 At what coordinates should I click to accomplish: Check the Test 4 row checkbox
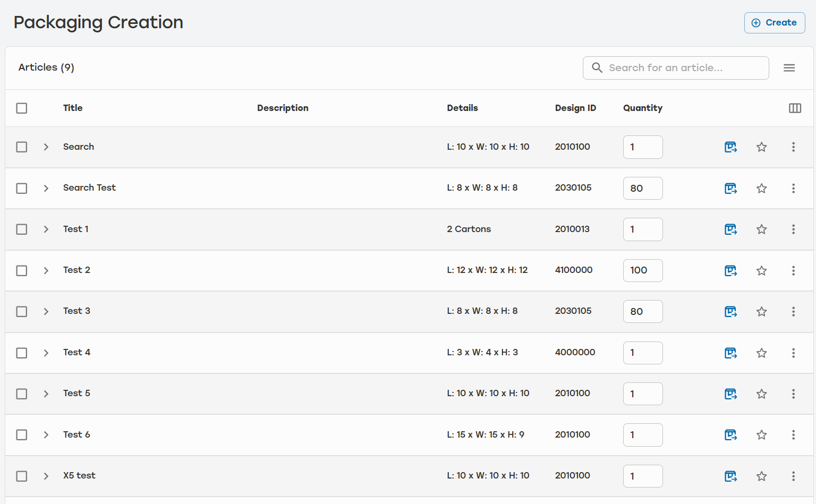[22, 353]
